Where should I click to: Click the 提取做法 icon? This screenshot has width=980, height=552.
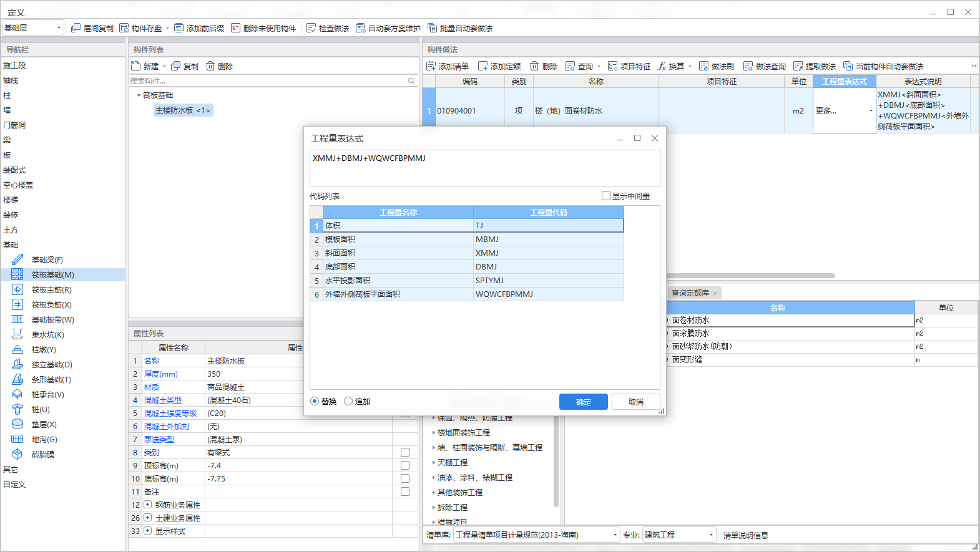(798, 66)
